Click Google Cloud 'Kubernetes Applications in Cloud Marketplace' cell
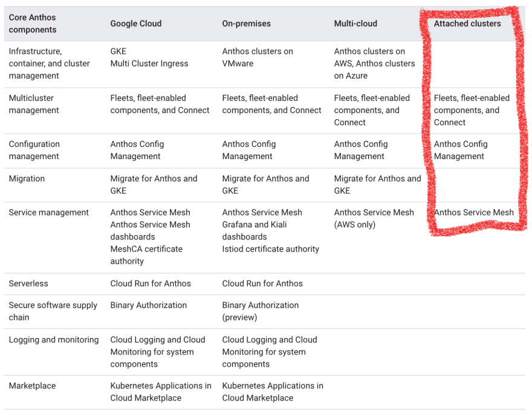 click(x=161, y=392)
